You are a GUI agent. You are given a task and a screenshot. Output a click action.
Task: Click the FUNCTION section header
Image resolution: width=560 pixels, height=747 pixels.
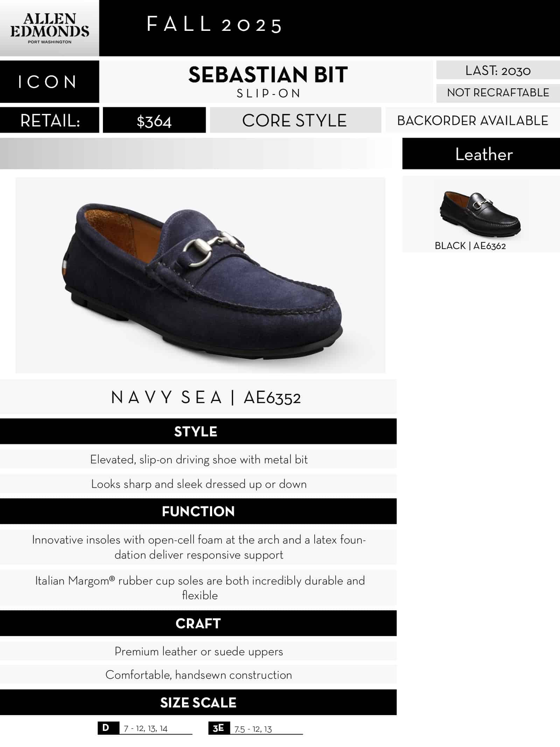click(198, 511)
